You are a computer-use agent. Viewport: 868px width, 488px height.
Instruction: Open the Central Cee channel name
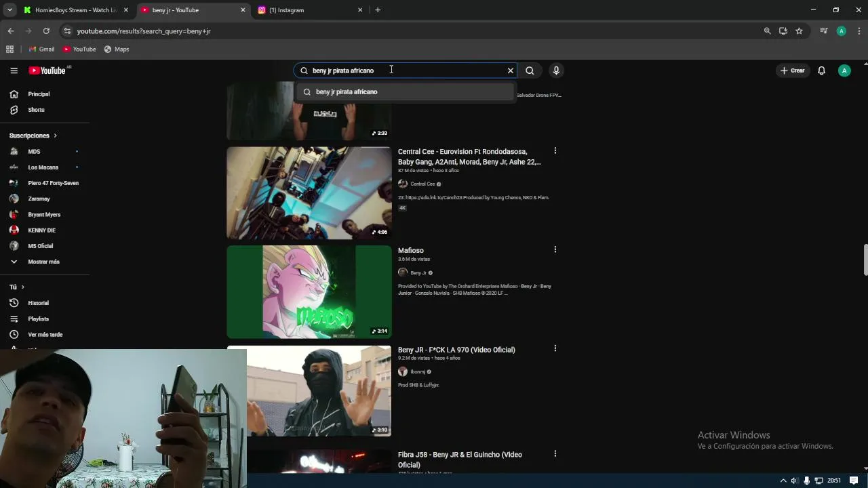click(x=422, y=184)
